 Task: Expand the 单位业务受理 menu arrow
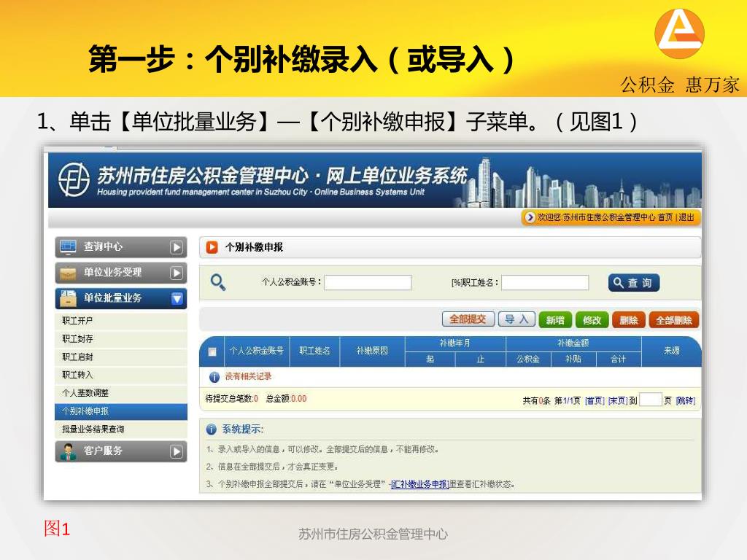point(177,273)
